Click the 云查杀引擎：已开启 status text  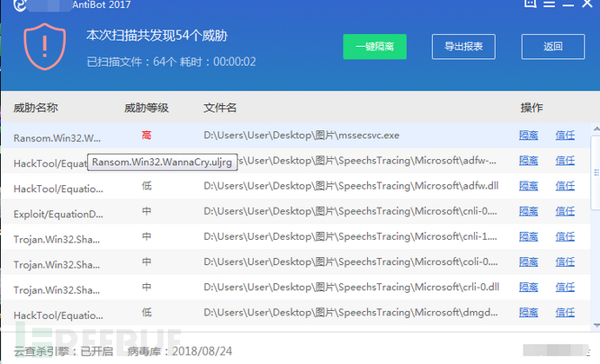tap(63, 351)
